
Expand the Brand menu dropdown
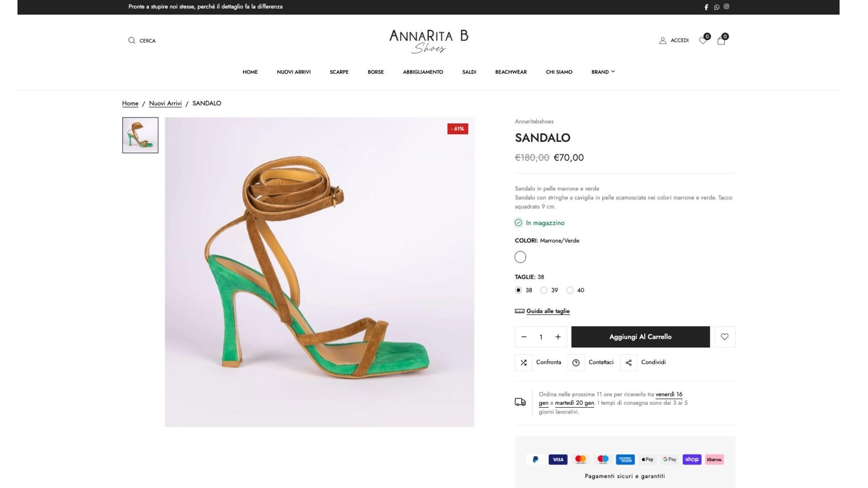click(x=603, y=72)
